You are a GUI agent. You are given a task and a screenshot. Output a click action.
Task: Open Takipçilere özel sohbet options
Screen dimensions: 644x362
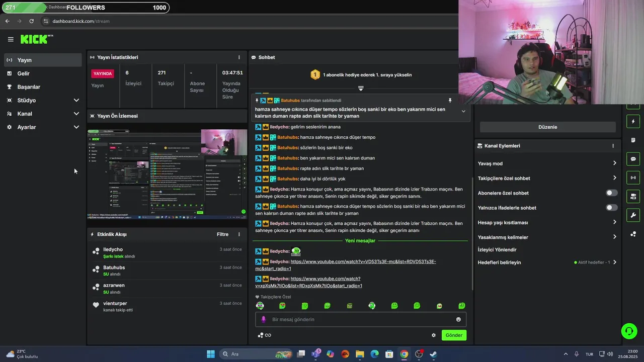(547, 178)
